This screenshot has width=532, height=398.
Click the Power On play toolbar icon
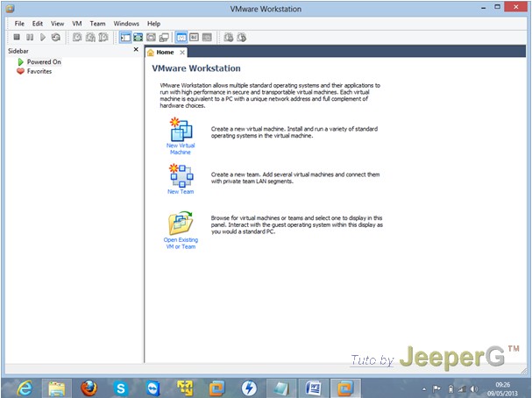pos(43,37)
